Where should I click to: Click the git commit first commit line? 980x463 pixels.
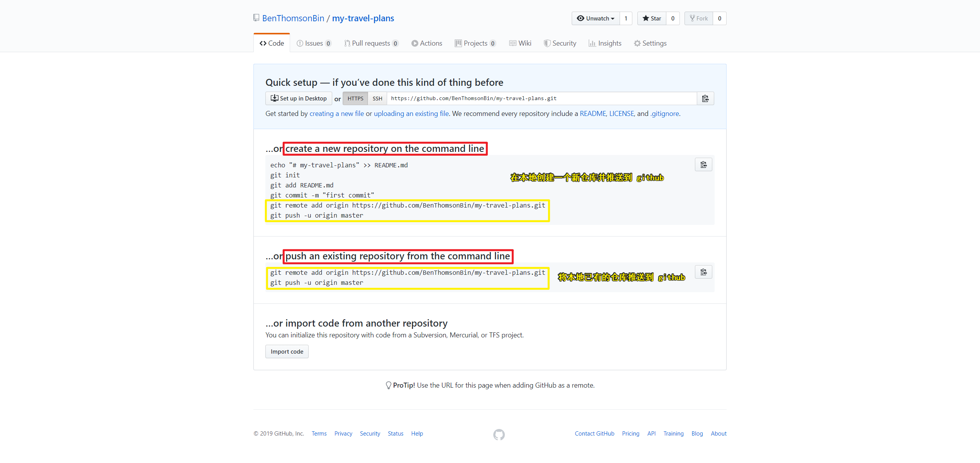pyautogui.click(x=323, y=195)
